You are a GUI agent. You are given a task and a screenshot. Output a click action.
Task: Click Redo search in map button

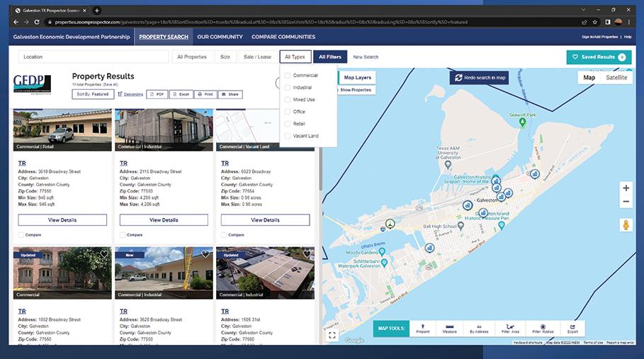480,78
